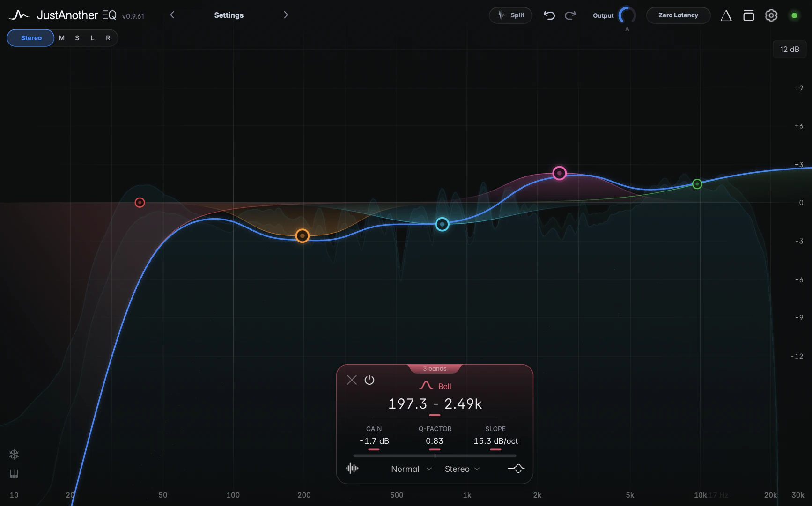The height and width of the screenshot is (506, 812).
Task: Click the 3 bands tab on panel
Action: [x=435, y=368]
